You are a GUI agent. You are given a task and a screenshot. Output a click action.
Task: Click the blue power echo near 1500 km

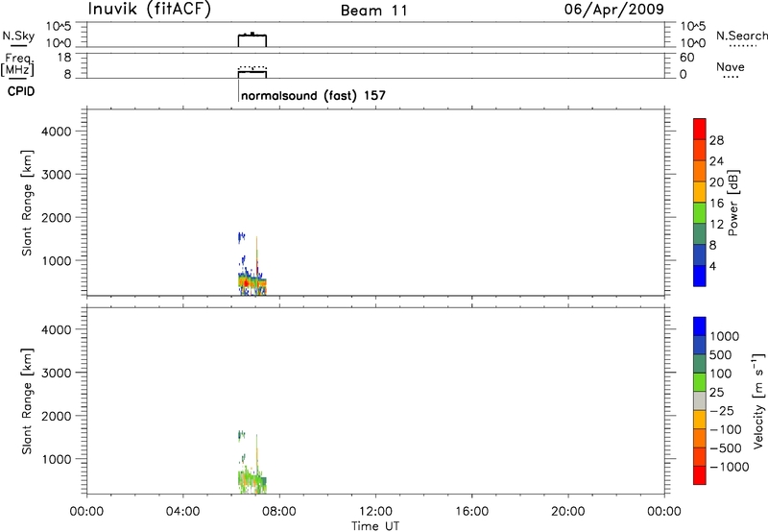241,237
